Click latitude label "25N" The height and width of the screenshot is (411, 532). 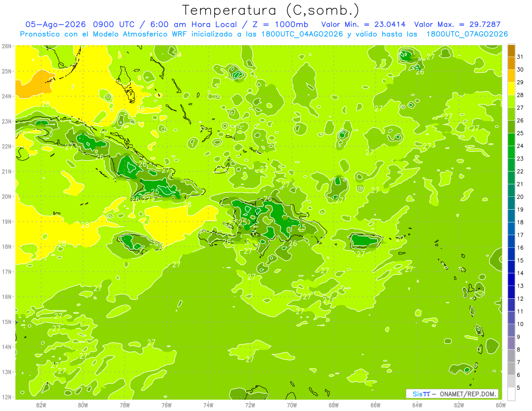[7, 71]
